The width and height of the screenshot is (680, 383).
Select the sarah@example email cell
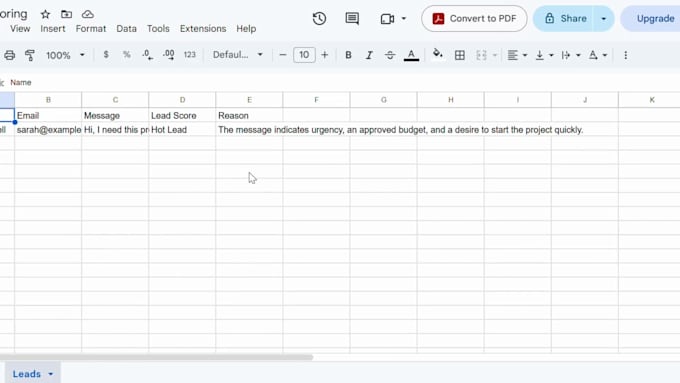48,130
